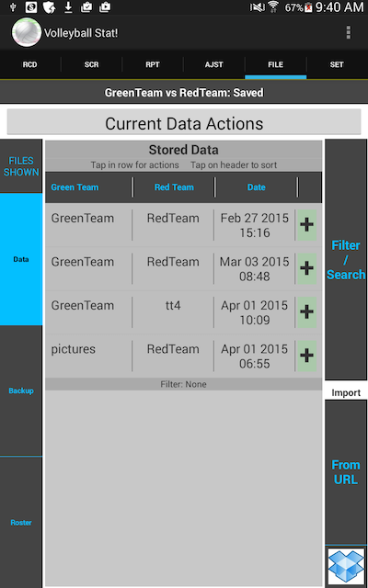Open Filter / Search panel
The image size is (368, 588).
pyautogui.click(x=346, y=259)
